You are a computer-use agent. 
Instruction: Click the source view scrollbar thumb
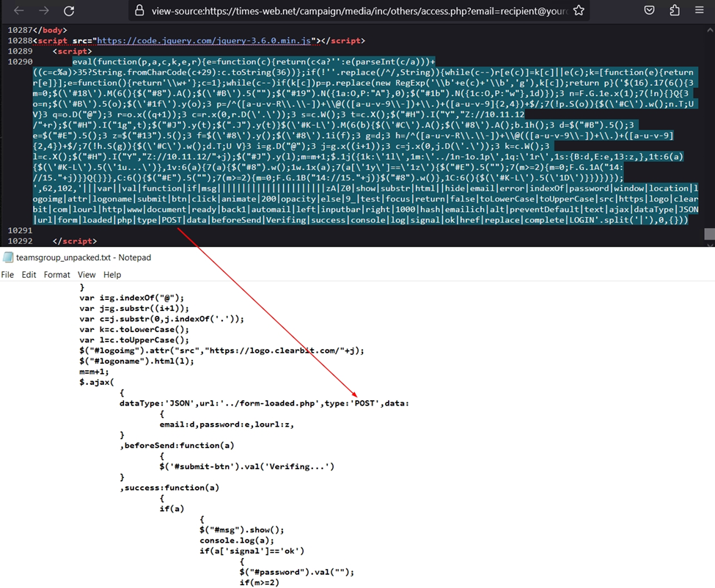(x=710, y=234)
